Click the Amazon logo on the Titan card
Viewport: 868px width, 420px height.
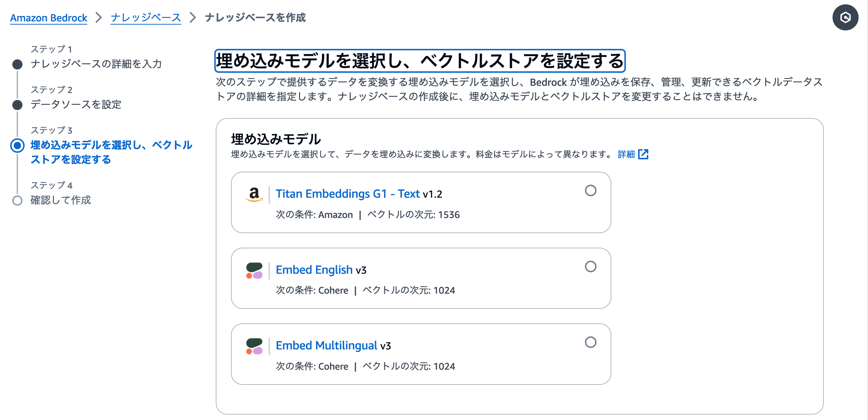pos(255,195)
